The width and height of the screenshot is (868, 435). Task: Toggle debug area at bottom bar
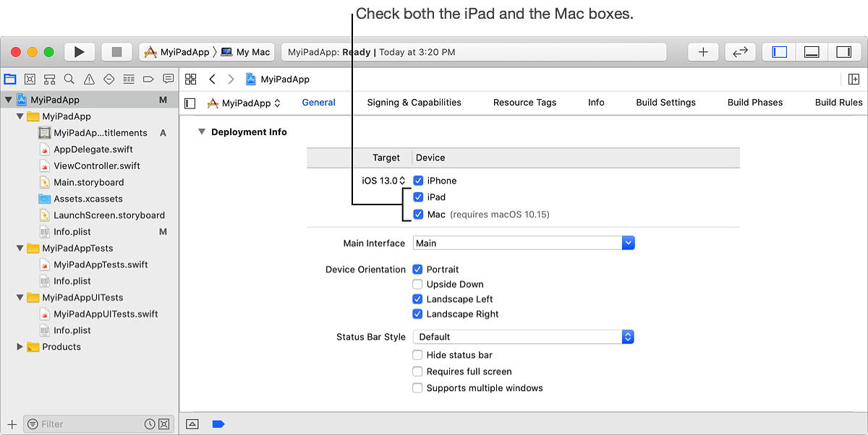point(192,424)
